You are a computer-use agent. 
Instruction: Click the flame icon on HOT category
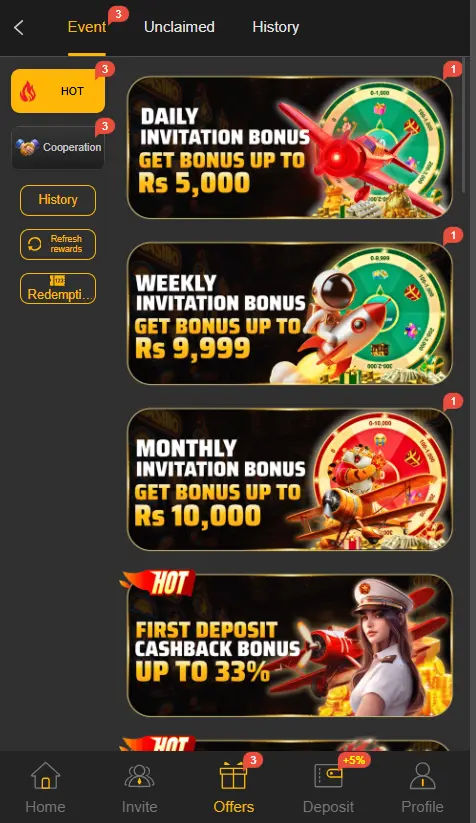27,91
